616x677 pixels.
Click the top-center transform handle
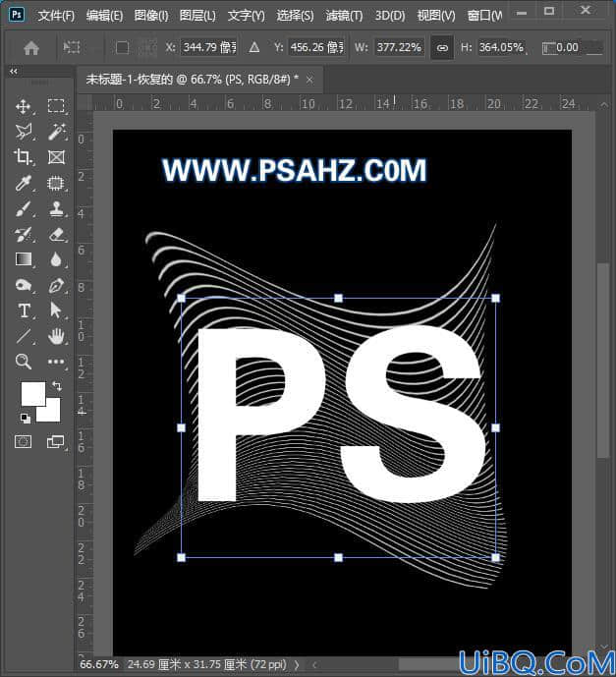click(338, 298)
